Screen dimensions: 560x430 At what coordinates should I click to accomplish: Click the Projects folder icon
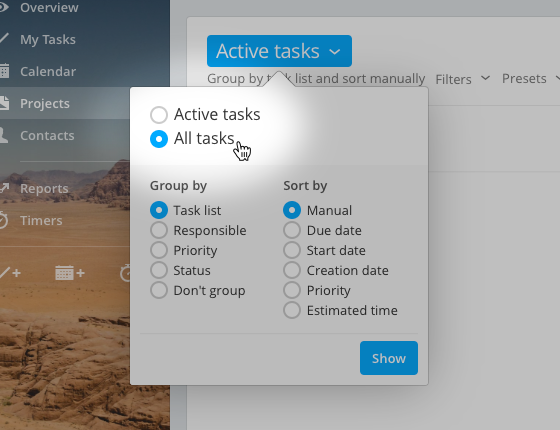[4, 103]
